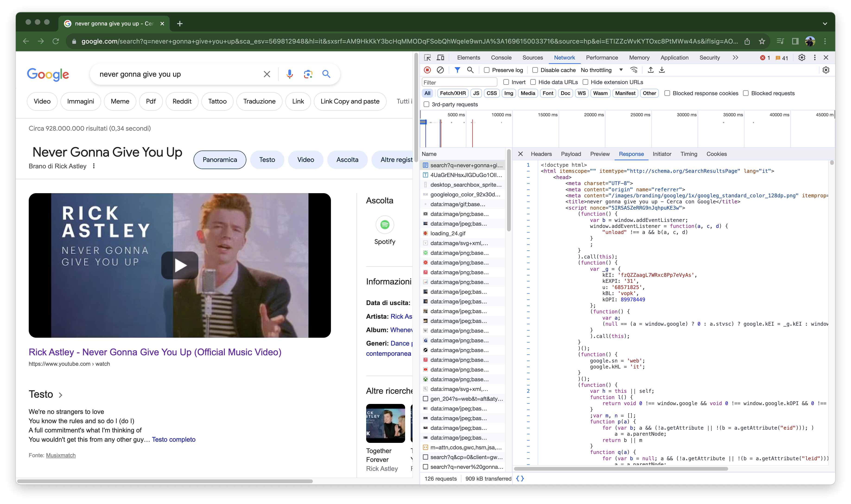Image resolution: width=851 pixels, height=504 pixels.
Task: Open network search magnifier in DevTools
Action: tap(470, 70)
